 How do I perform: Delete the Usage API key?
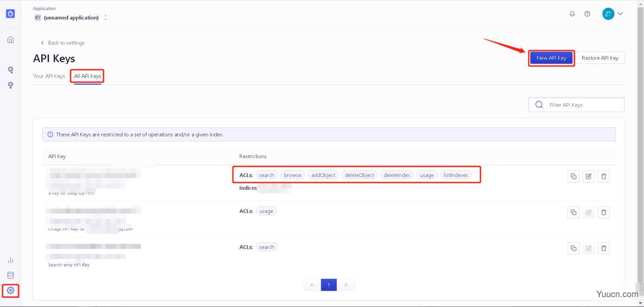[x=604, y=212]
